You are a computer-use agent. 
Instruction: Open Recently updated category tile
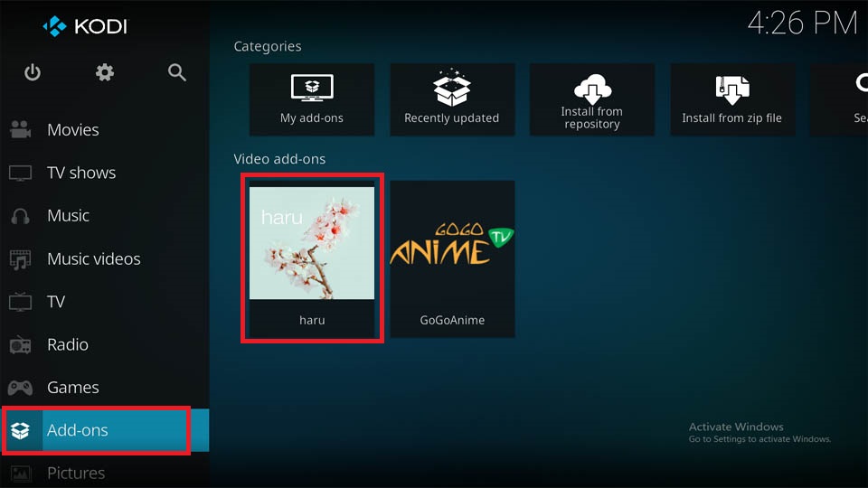click(452, 99)
